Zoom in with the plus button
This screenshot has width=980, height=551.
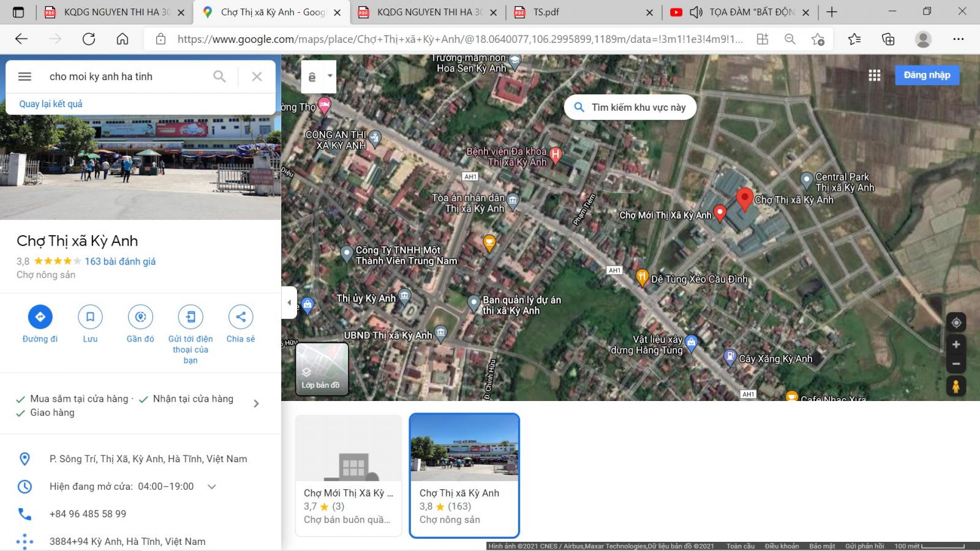click(956, 345)
